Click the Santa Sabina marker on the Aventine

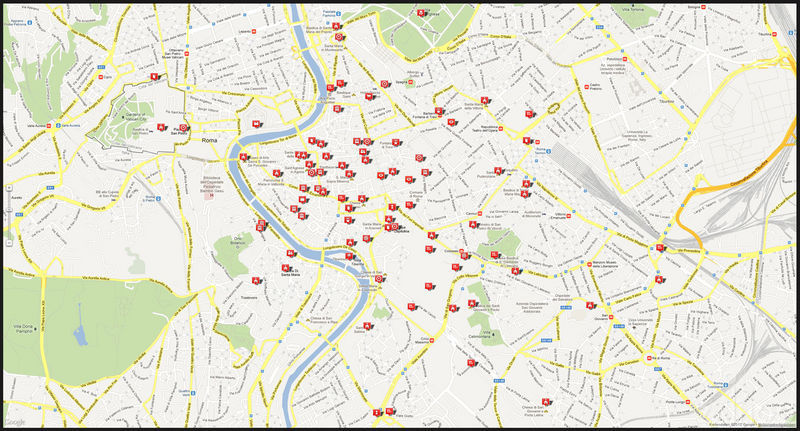tap(367, 326)
